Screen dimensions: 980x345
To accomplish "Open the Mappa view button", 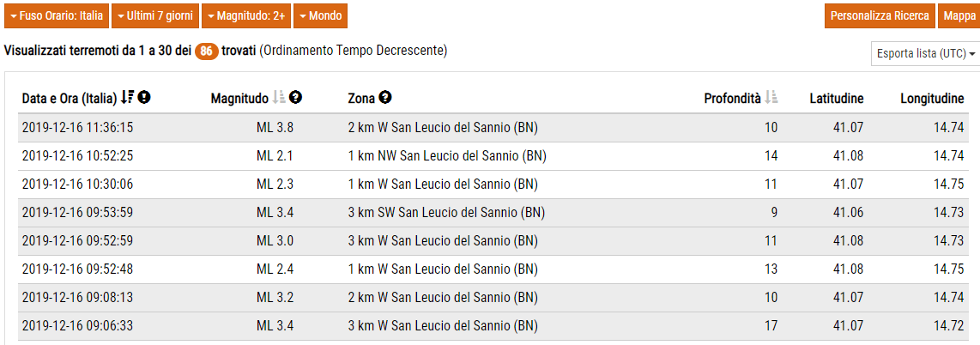I will tap(959, 15).
